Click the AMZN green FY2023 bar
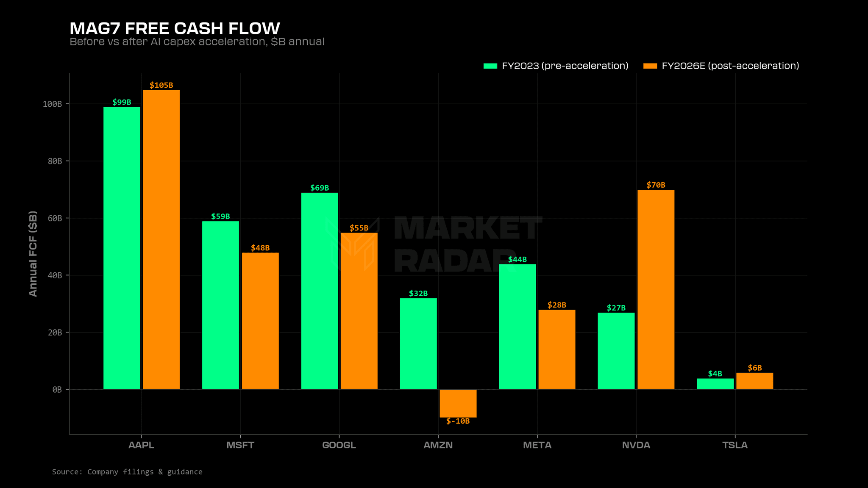 418,344
